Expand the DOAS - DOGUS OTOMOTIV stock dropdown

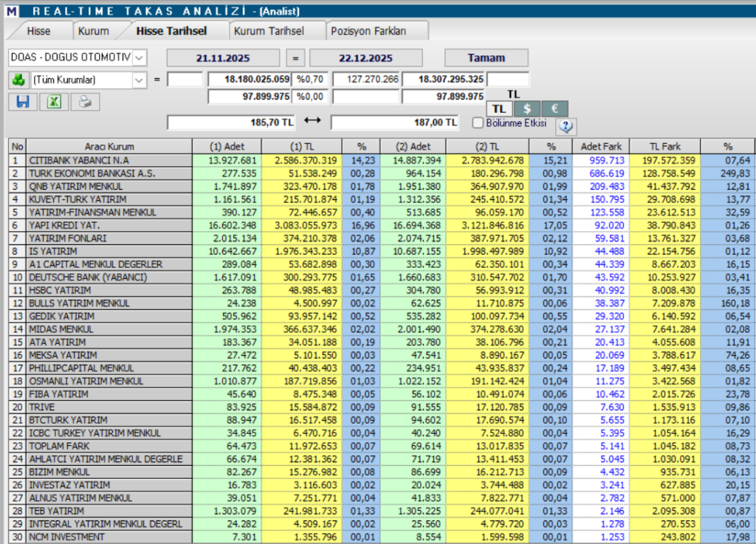pyautogui.click(x=140, y=58)
